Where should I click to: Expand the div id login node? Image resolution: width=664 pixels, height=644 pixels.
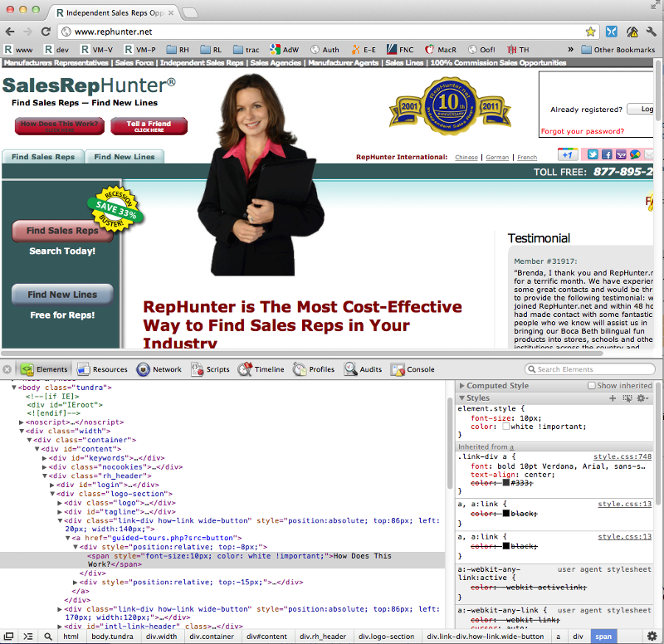pyautogui.click(x=52, y=485)
